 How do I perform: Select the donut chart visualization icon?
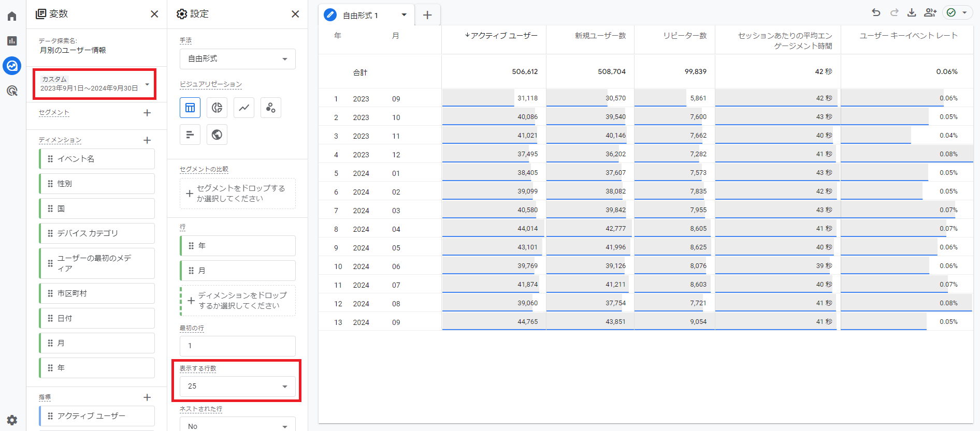(217, 108)
